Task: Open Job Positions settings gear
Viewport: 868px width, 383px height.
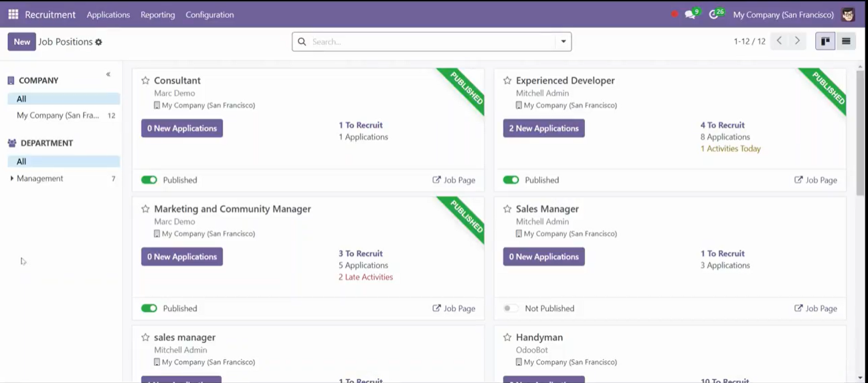Action: [99, 42]
